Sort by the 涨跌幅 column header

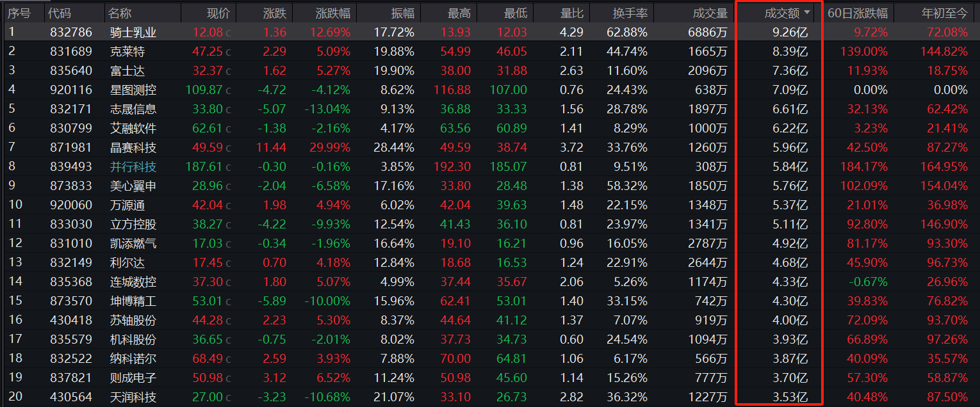(333, 13)
